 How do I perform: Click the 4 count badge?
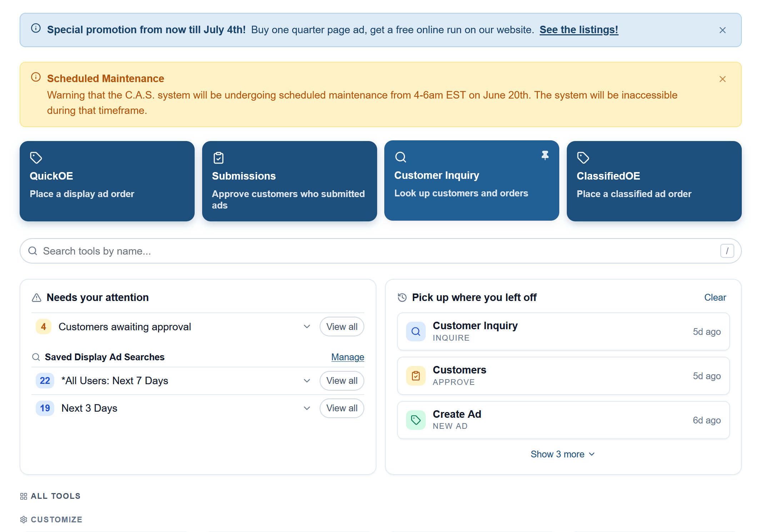pyautogui.click(x=44, y=327)
